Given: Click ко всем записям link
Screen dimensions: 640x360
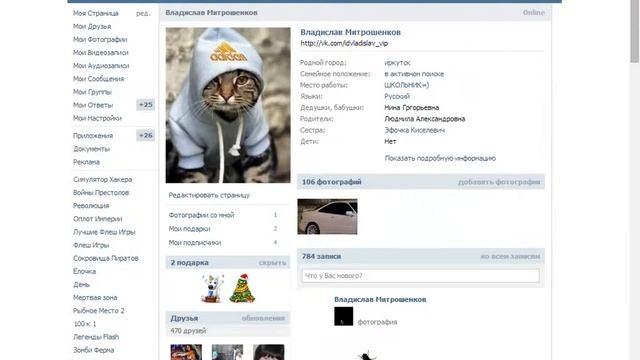Looking at the screenshot, I should pos(510,256).
